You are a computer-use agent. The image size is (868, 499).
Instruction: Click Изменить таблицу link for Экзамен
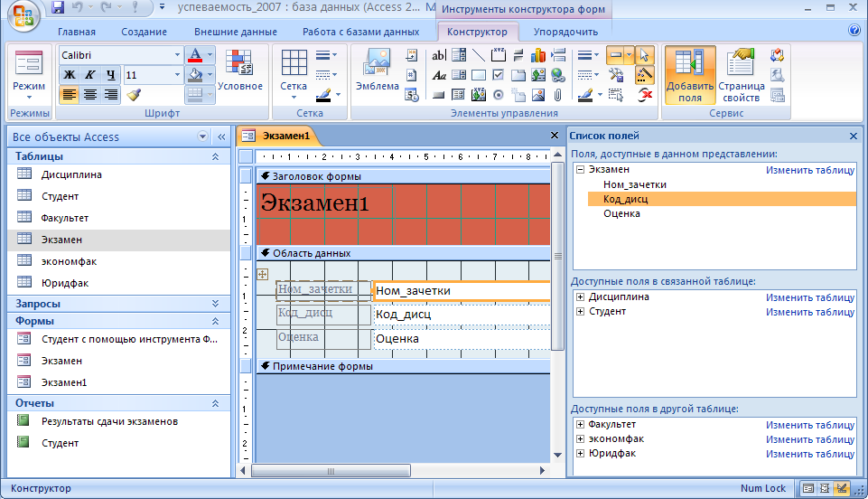(810, 170)
